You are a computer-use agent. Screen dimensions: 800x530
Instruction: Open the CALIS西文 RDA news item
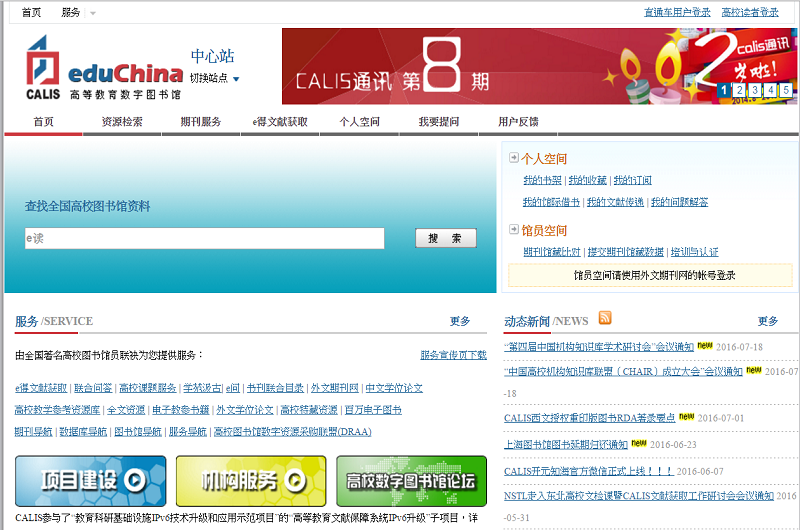589,417
